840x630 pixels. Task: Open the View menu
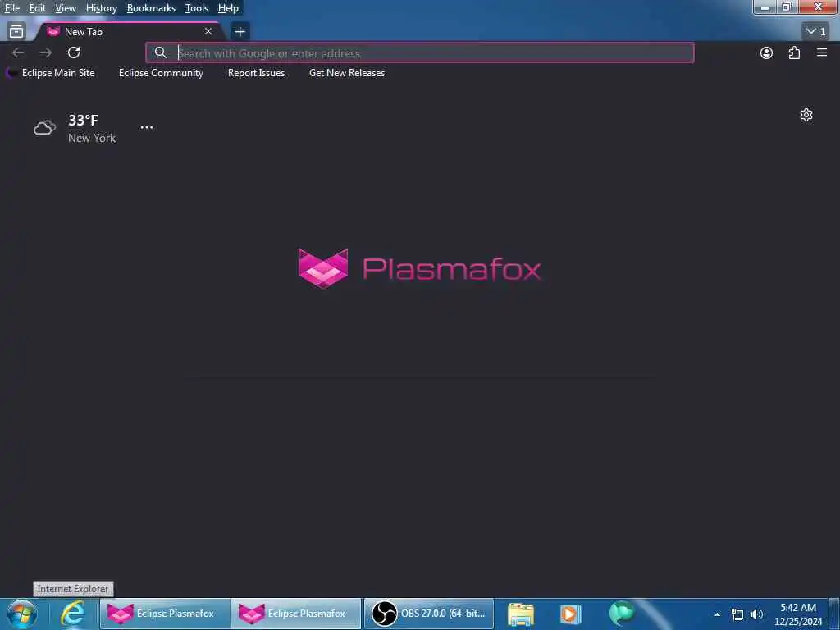click(x=66, y=8)
